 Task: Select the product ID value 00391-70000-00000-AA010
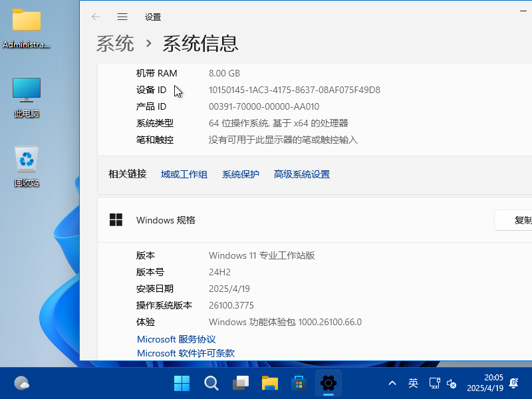(x=264, y=106)
